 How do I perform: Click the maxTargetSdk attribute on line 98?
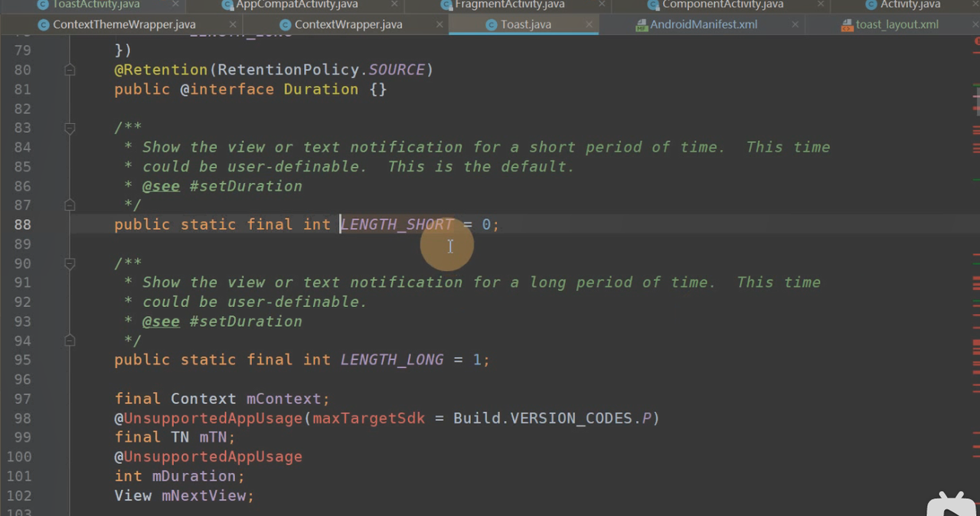click(x=368, y=419)
